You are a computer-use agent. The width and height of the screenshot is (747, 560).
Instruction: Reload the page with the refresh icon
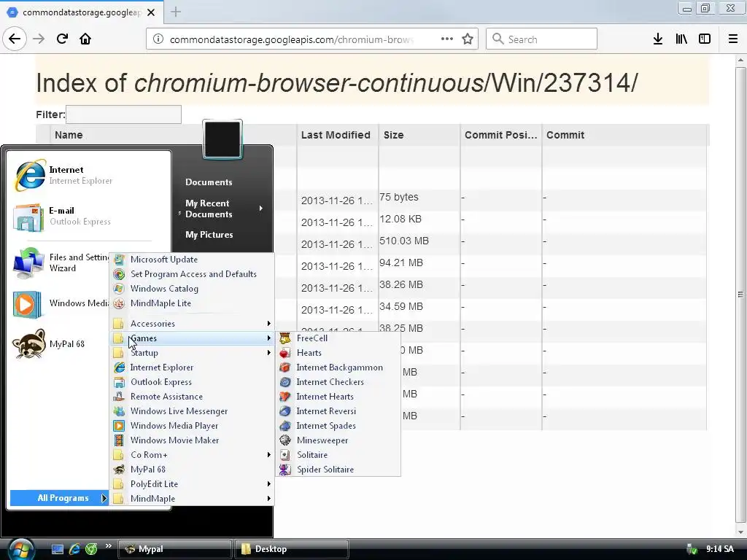tap(62, 39)
